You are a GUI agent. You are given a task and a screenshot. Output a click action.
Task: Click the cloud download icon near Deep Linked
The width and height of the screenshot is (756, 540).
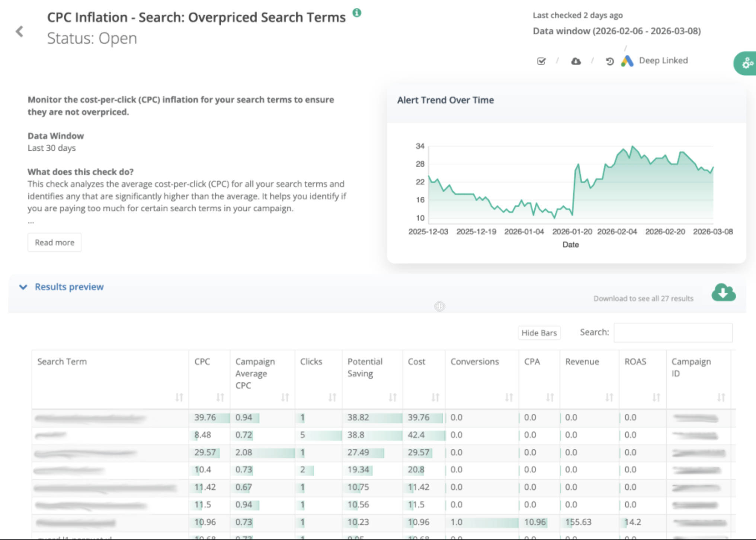(576, 61)
